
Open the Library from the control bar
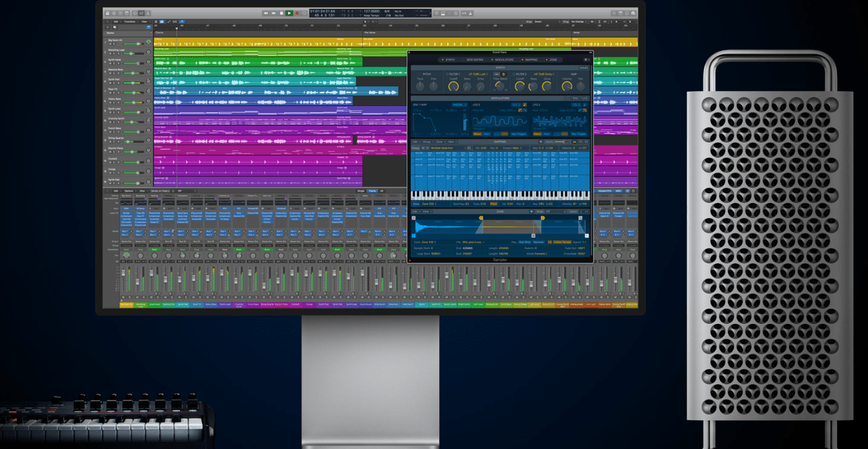tap(107, 13)
